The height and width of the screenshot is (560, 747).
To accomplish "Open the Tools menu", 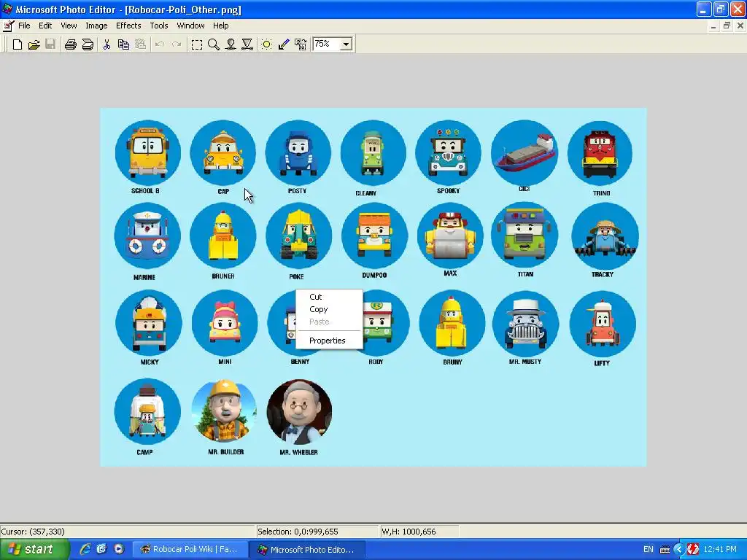I will pyautogui.click(x=158, y=26).
